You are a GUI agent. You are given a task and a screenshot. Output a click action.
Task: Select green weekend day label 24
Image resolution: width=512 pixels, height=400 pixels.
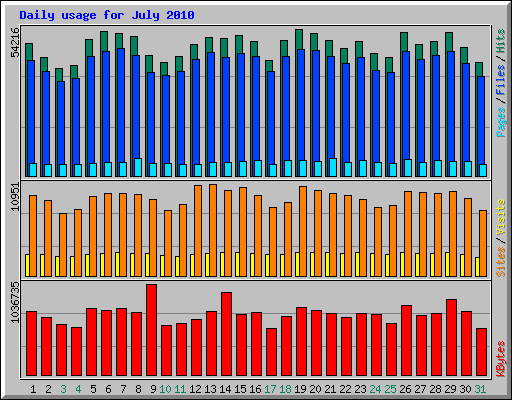click(375, 389)
